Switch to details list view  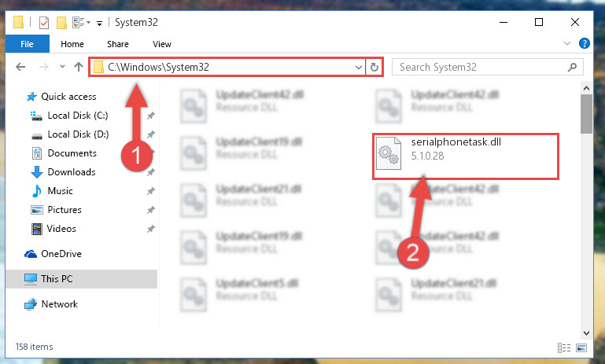coord(564,347)
